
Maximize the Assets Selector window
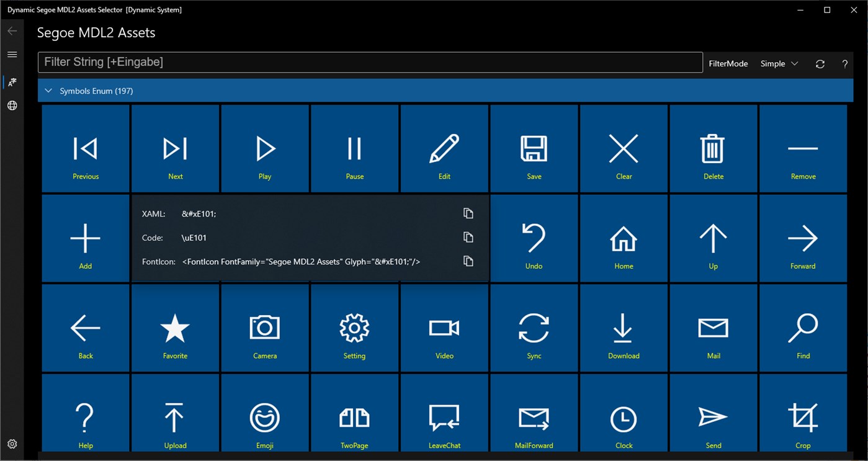(x=827, y=10)
